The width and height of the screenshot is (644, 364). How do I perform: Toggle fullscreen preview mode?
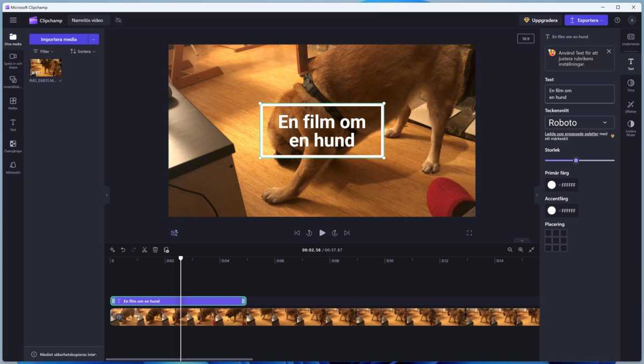click(x=469, y=233)
